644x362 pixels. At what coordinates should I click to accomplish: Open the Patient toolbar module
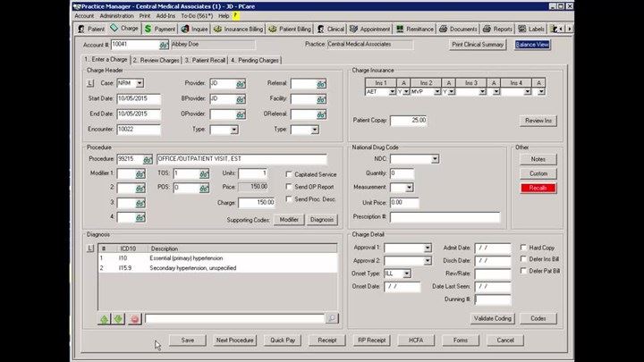(91, 29)
